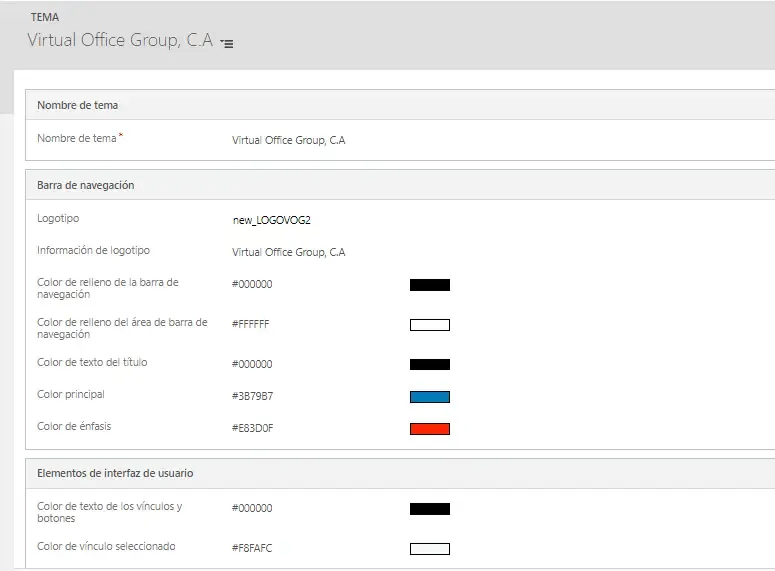The image size is (775, 571).
Task: Select the title text color black swatch
Action: 429,365
